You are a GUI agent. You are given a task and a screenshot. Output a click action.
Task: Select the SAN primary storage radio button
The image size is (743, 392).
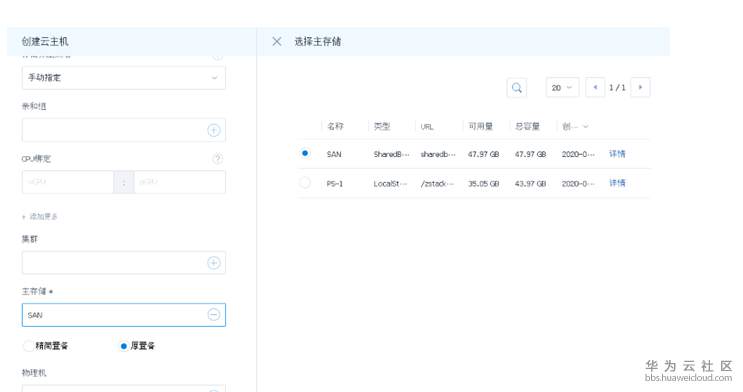[x=305, y=153]
